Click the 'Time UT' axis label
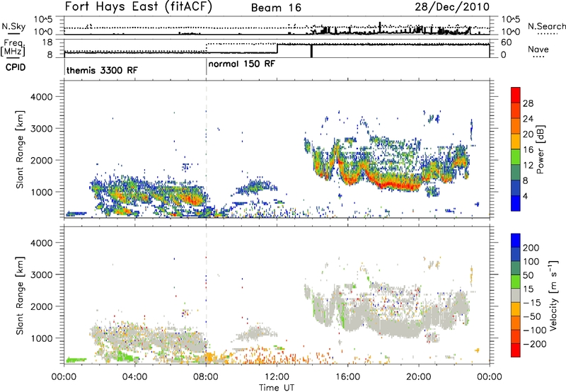 [x=277, y=387]
